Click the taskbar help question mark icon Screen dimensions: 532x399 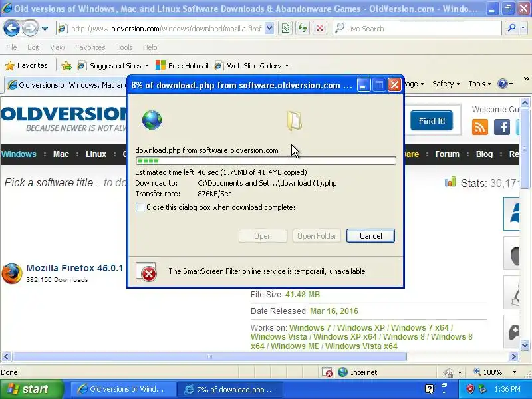point(429,389)
